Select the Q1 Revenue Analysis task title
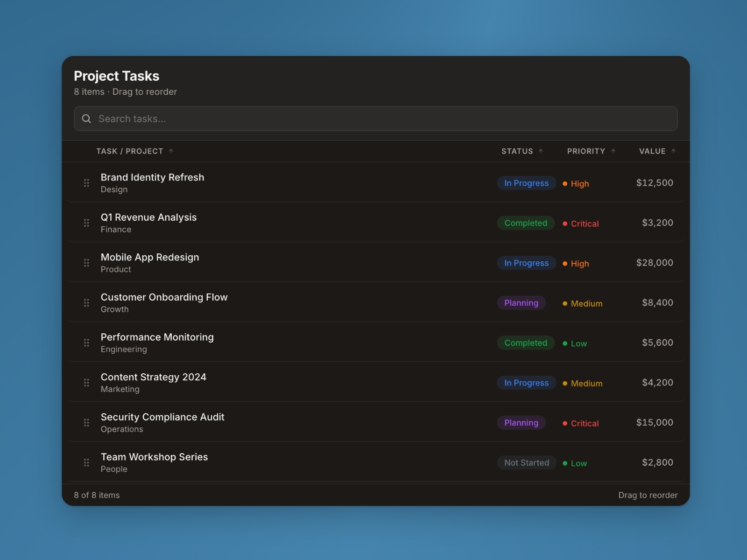The width and height of the screenshot is (747, 560). 148,217
